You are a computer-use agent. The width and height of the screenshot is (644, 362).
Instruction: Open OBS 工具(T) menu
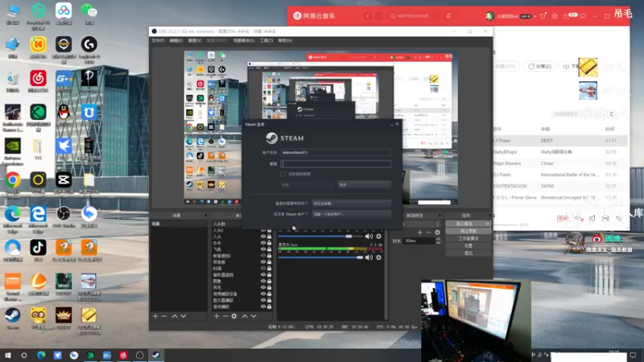(x=266, y=41)
